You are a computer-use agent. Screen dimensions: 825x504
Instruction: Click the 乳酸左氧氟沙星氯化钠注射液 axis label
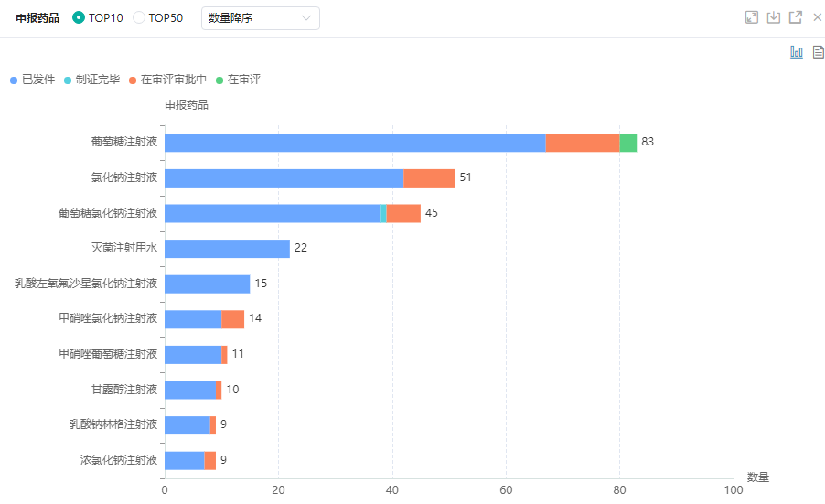[x=86, y=284]
